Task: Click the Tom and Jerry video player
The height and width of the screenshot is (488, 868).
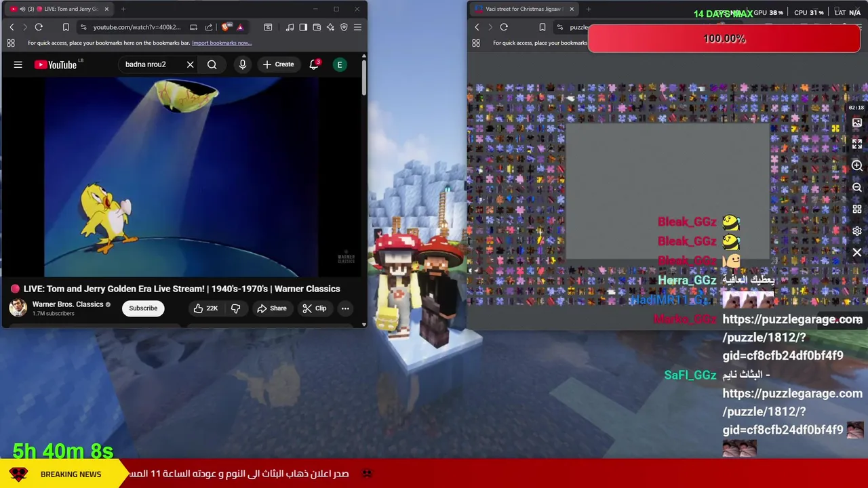Action: tap(181, 178)
